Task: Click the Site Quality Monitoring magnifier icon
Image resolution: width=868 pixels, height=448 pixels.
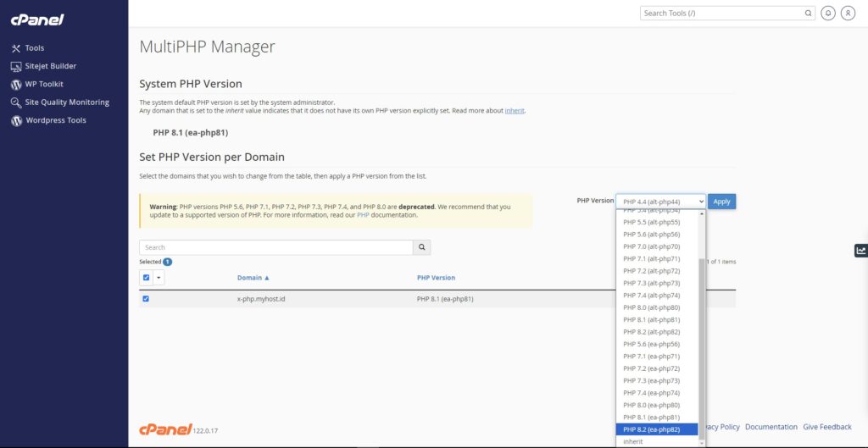Action: tap(16, 102)
